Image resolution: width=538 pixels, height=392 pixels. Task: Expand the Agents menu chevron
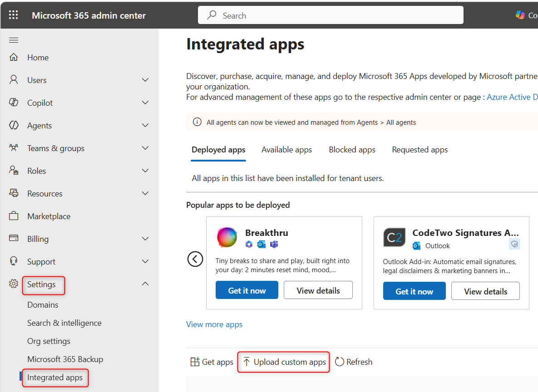[145, 125]
